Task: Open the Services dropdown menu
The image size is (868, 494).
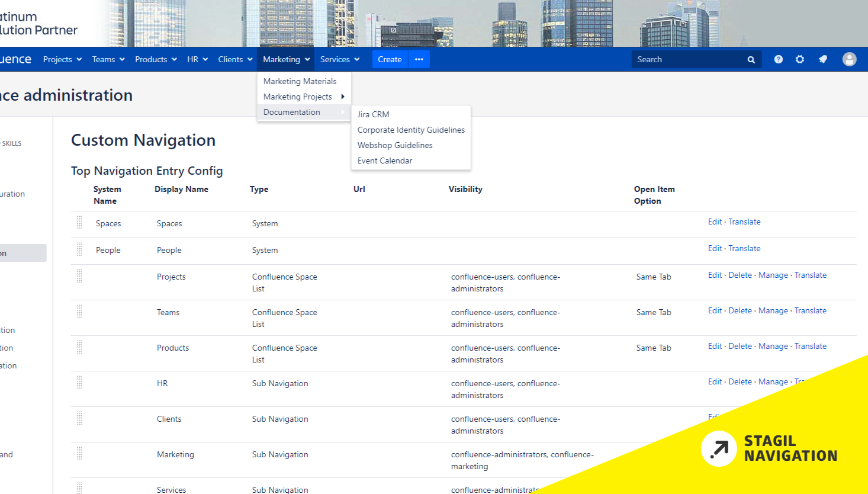Action: (340, 59)
